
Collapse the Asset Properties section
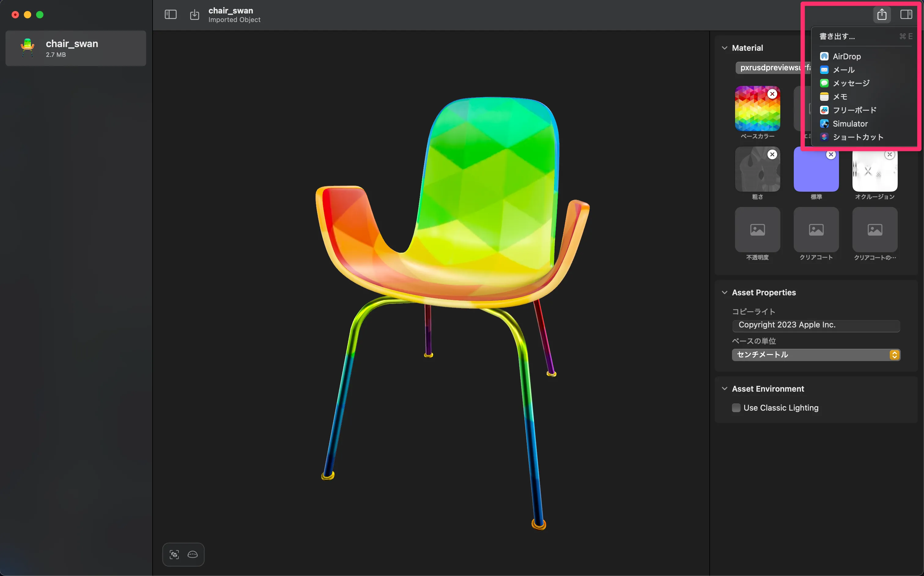[x=724, y=293]
